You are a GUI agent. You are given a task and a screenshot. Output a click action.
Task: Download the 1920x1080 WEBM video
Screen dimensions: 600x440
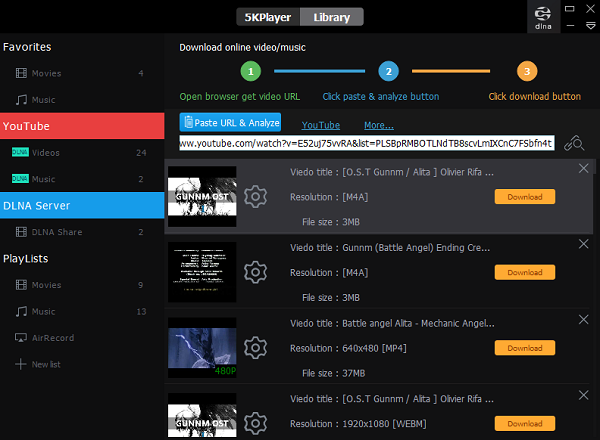[x=525, y=424]
